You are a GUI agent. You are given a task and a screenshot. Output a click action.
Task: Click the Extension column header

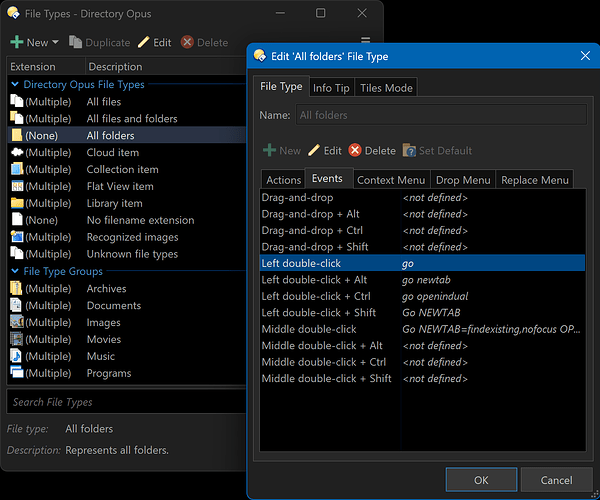click(x=46, y=67)
